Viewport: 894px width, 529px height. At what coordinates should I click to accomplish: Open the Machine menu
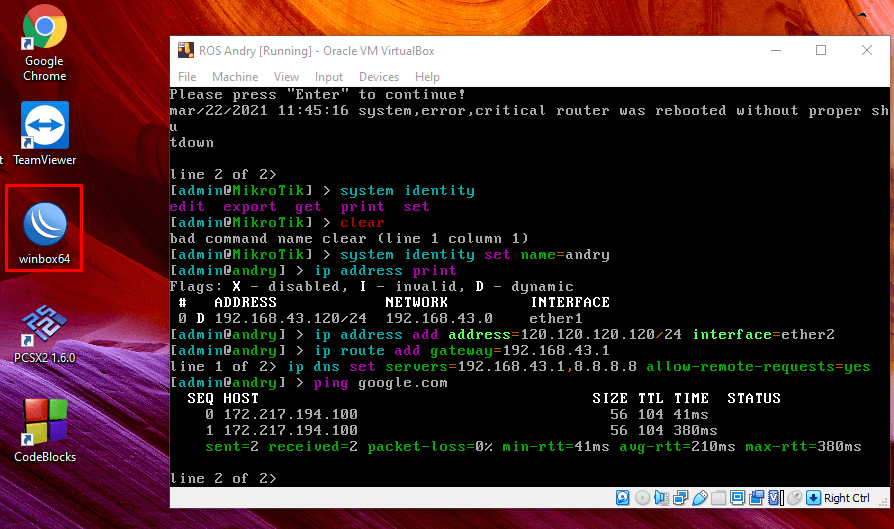tap(234, 77)
